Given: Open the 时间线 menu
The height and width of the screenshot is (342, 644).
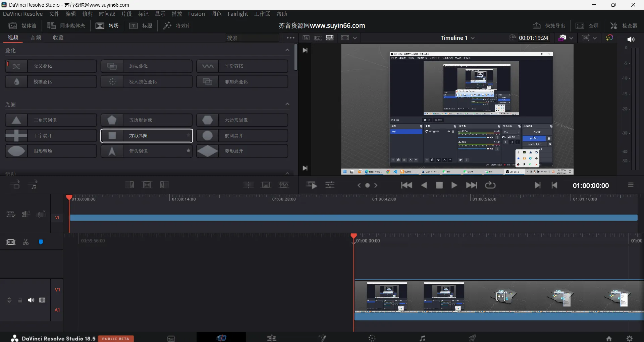Looking at the screenshot, I should pos(107,14).
